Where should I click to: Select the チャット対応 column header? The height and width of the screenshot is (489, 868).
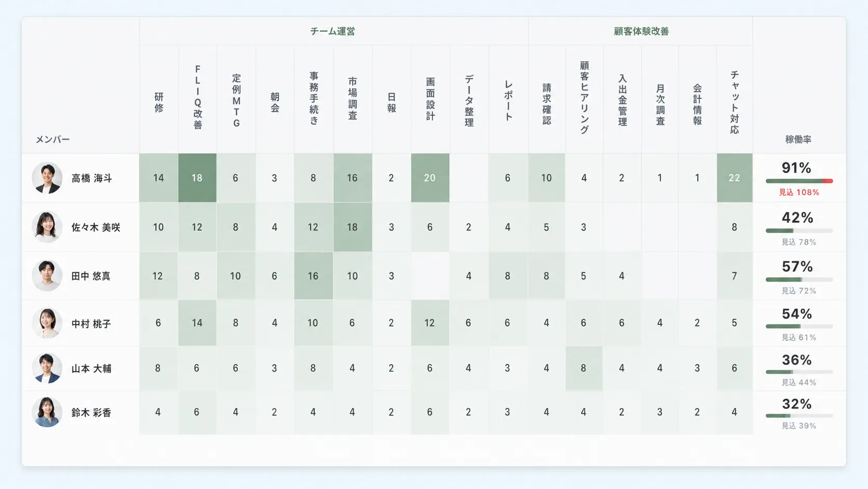tap(735, 102)
